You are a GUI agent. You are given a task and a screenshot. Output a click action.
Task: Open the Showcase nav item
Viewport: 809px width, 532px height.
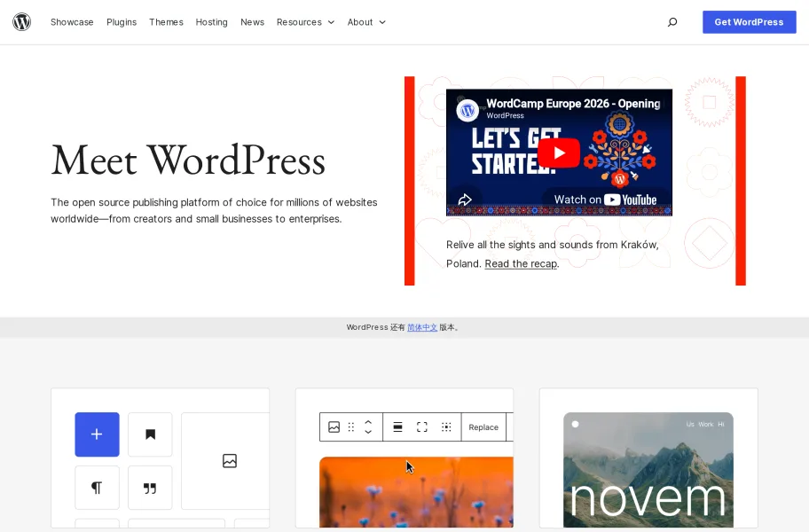coord(72,22)
